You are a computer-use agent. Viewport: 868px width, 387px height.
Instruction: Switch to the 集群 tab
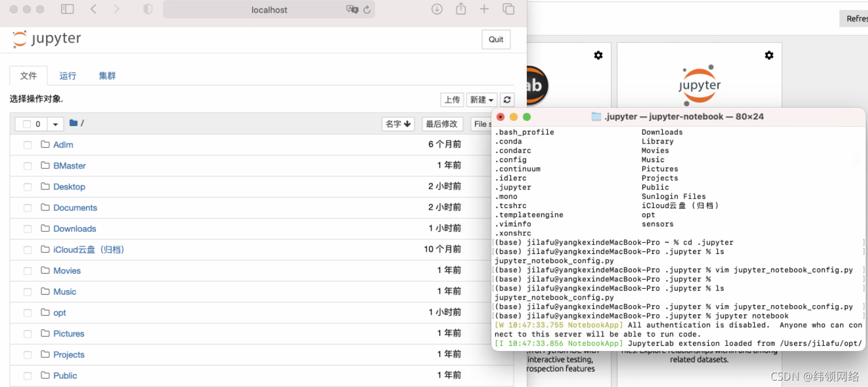(107, 76)
